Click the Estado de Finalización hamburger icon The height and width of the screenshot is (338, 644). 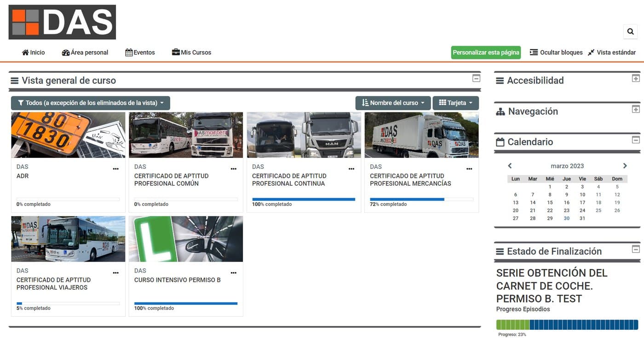coord(500,251)
